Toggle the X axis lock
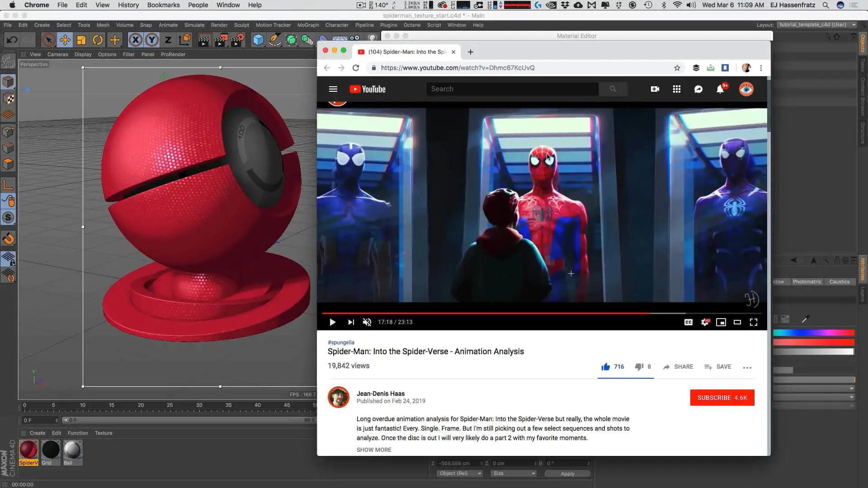 click(x=135, y=40)
